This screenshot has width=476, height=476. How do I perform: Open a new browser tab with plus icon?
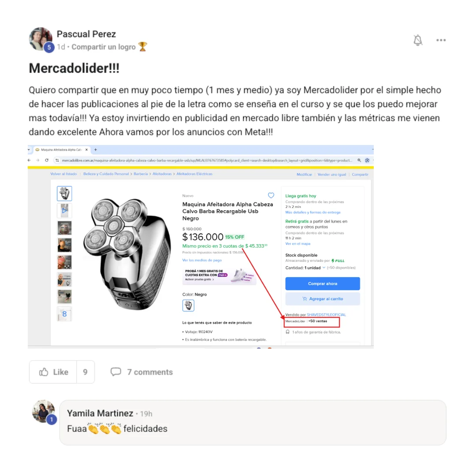pos(95,150)
